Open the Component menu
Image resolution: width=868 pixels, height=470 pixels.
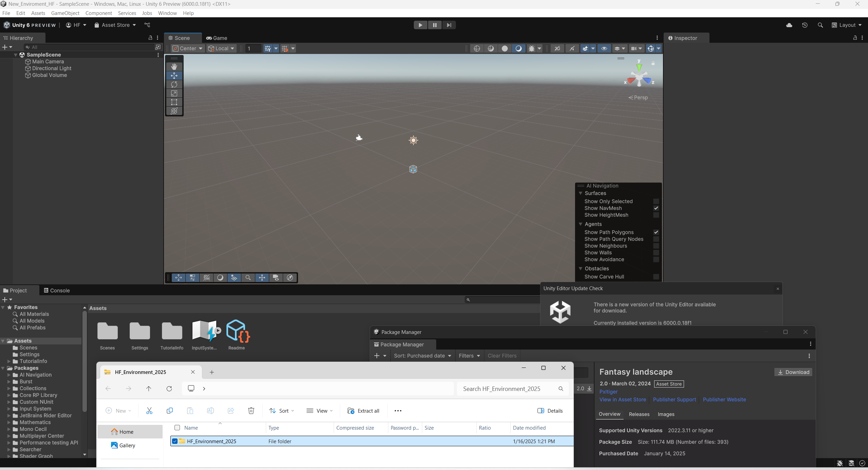(x=98, y=13)
